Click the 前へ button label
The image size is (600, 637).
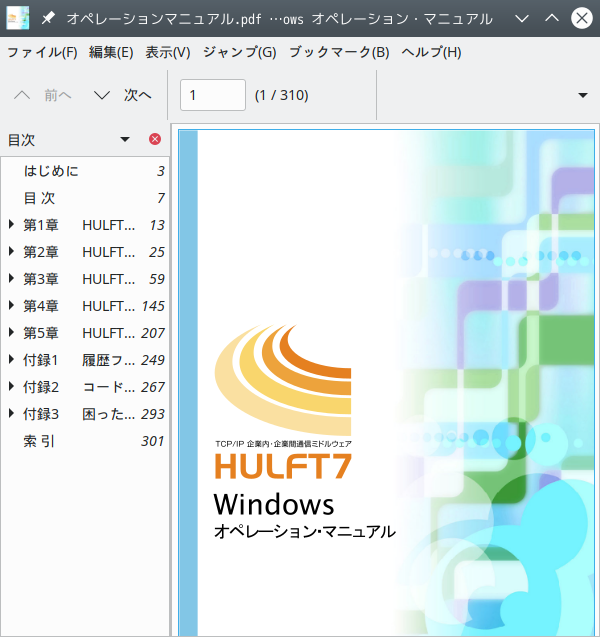[58, 95]
